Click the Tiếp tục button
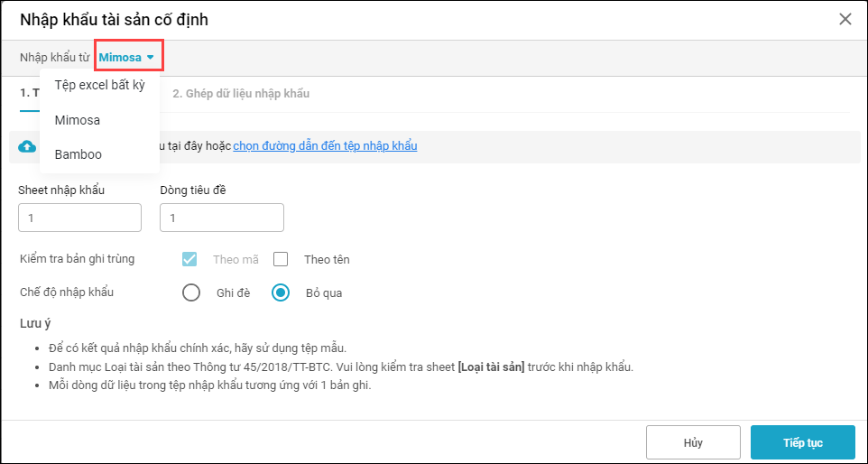The image size is (868, 464). click(x=802, y=442)
